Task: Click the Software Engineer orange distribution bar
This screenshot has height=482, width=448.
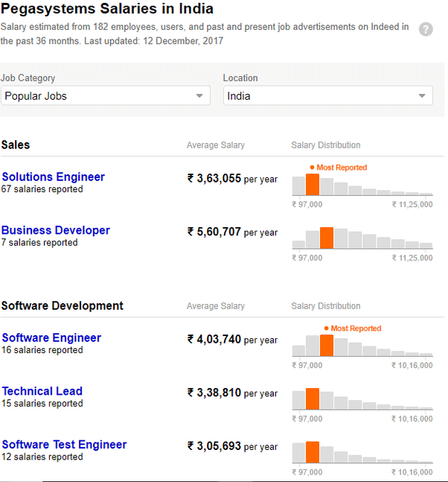Action: pyautogui.click(x=327, y=345)
